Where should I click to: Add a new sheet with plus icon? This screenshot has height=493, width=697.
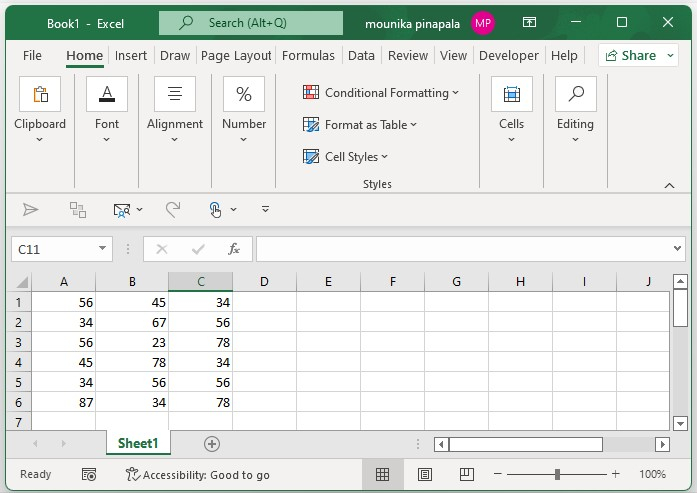(x=211, y=444)
